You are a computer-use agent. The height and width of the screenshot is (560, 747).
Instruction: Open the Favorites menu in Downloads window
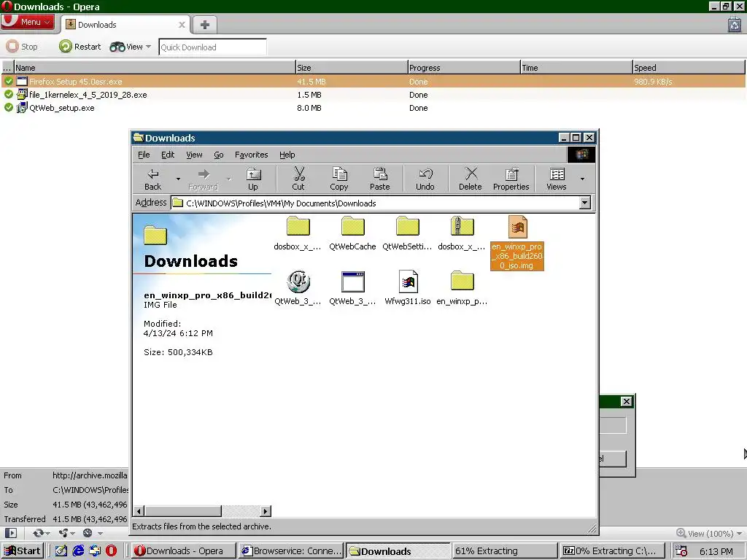click(x=251, y=155)
